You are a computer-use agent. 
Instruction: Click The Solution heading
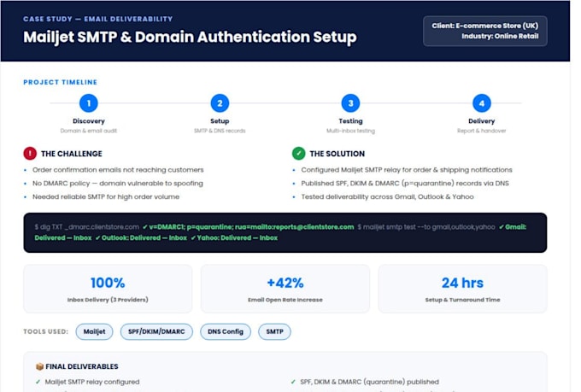pos(337,154)
